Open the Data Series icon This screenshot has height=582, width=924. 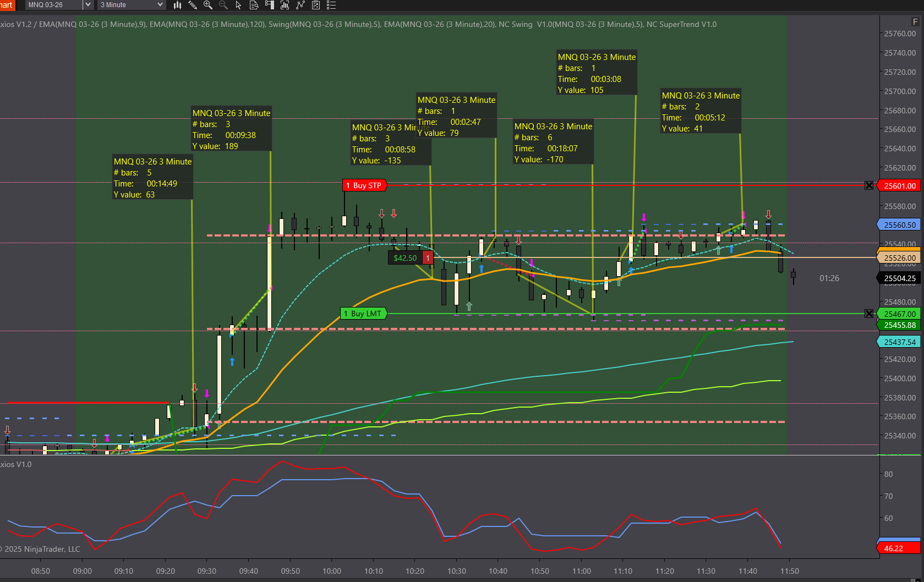(x=285, y=5)
